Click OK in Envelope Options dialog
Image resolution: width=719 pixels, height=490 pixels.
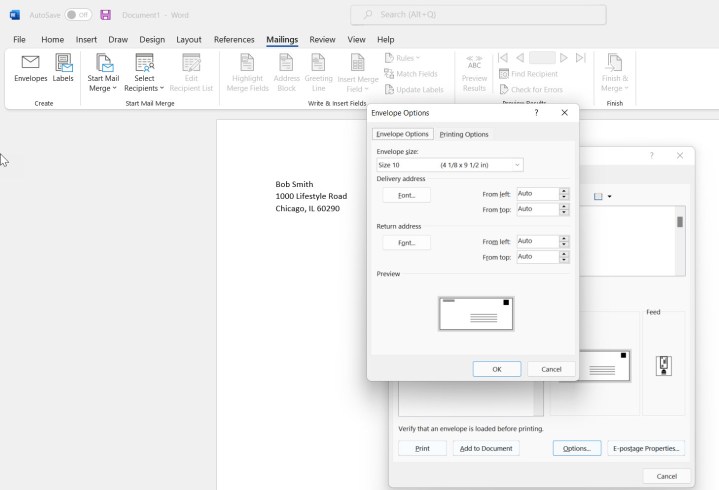click(x=496, y=369)
